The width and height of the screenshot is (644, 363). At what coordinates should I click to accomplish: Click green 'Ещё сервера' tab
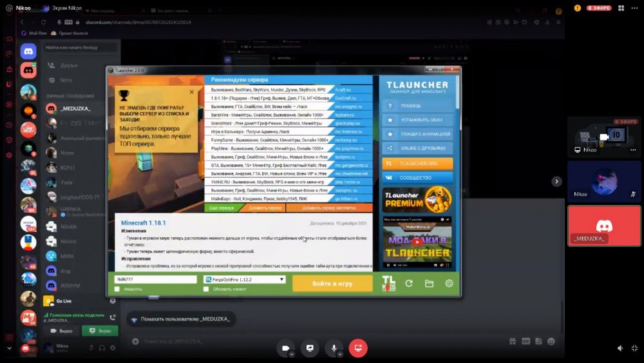pos(222,208)
